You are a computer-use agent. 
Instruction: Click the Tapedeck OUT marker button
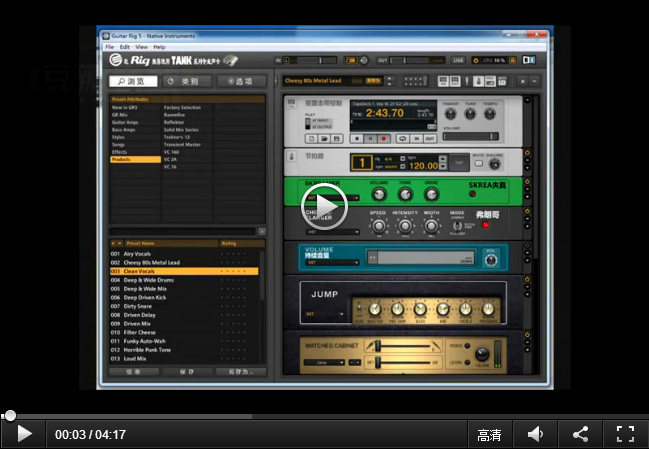tap(430, 139)
